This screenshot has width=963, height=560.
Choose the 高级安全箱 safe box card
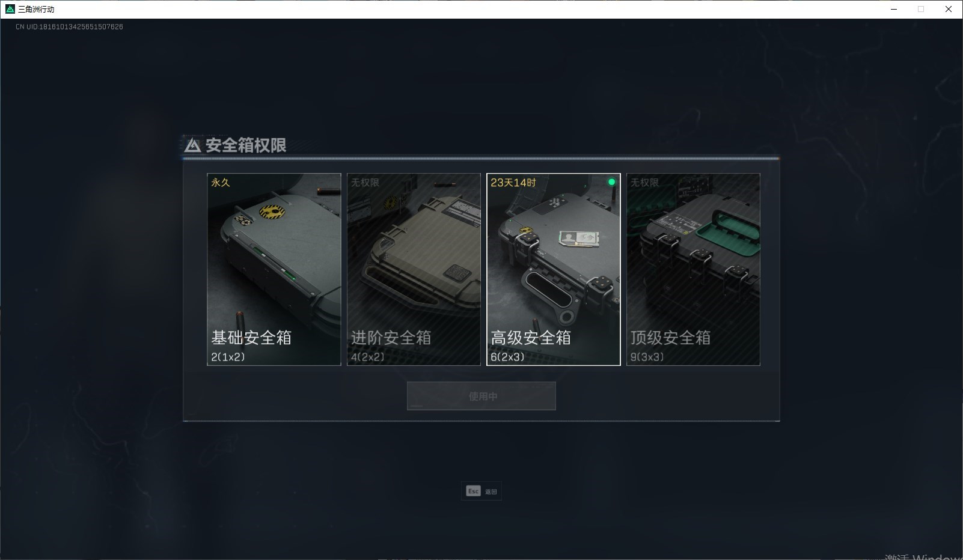pos(554,269)
